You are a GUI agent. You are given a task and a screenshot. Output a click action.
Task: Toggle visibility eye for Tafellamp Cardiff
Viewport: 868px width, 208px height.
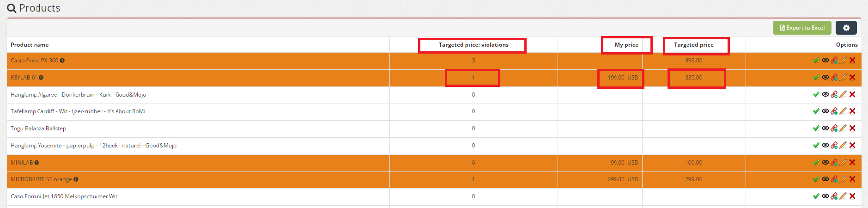[825, 111]
